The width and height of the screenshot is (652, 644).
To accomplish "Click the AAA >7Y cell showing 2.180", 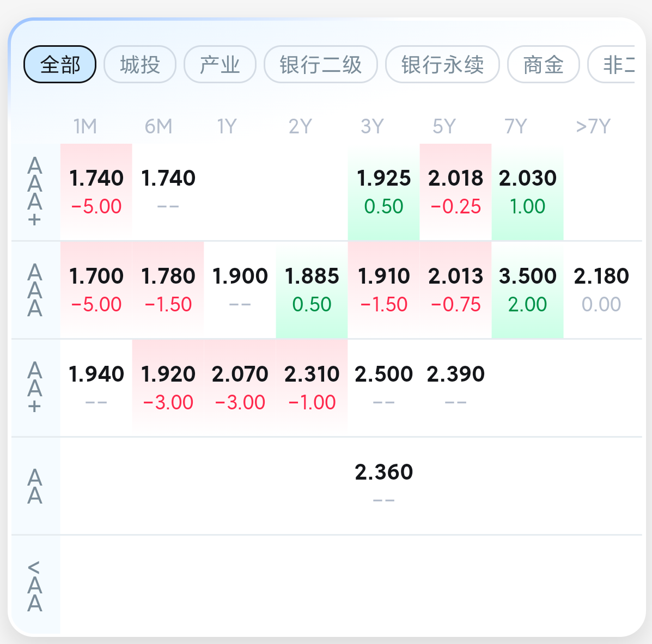I will [601, 290].
